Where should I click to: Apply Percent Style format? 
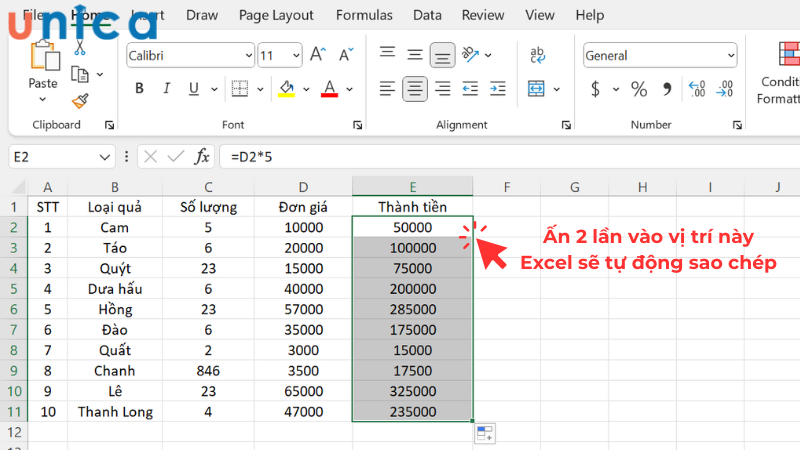click(639, 89)
